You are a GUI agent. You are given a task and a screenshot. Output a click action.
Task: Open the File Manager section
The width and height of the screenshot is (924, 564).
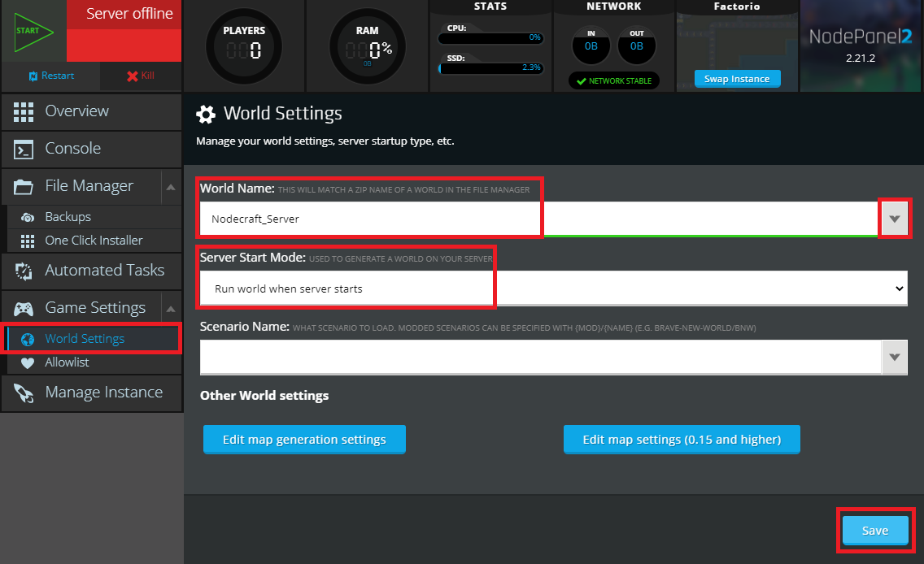coord(81,186)
